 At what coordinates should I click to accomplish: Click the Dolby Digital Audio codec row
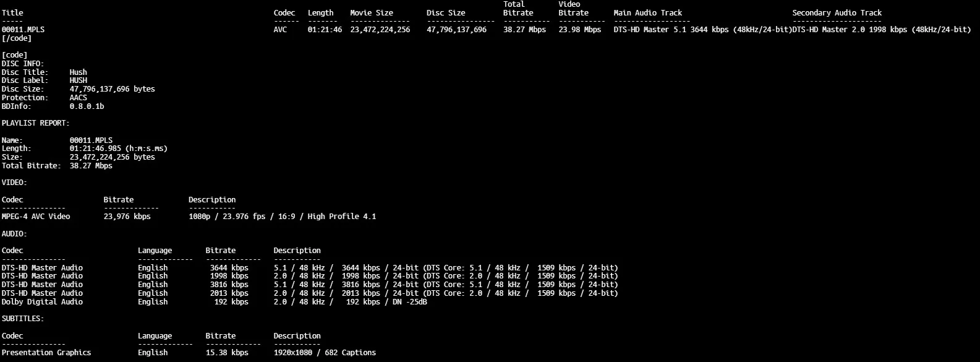tap(42, 302)
